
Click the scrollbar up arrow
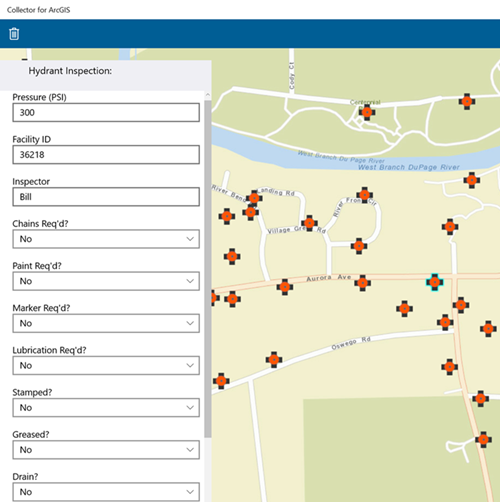208,95
